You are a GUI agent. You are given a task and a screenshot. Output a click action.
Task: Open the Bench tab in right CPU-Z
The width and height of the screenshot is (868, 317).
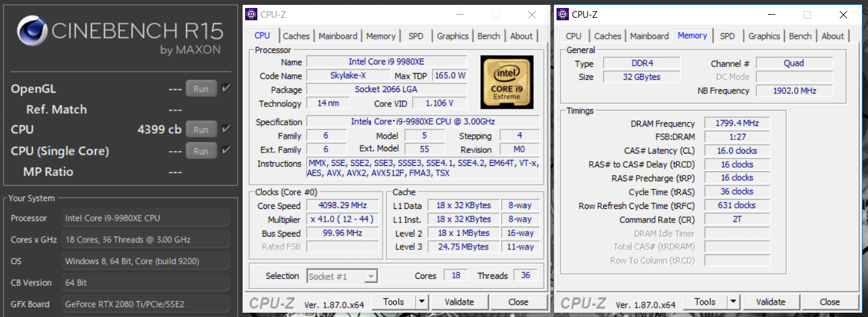click(x=800, y=36)
